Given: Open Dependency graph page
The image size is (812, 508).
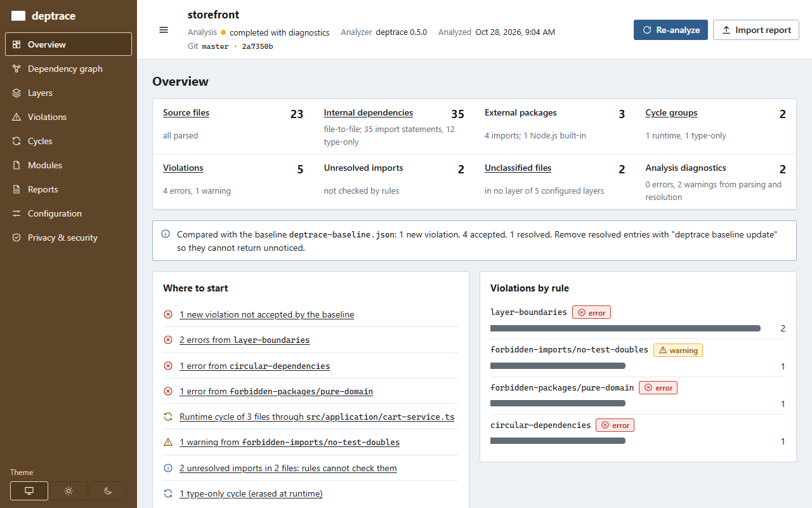Looking at the screenshot, I should (x=69, y=69).
